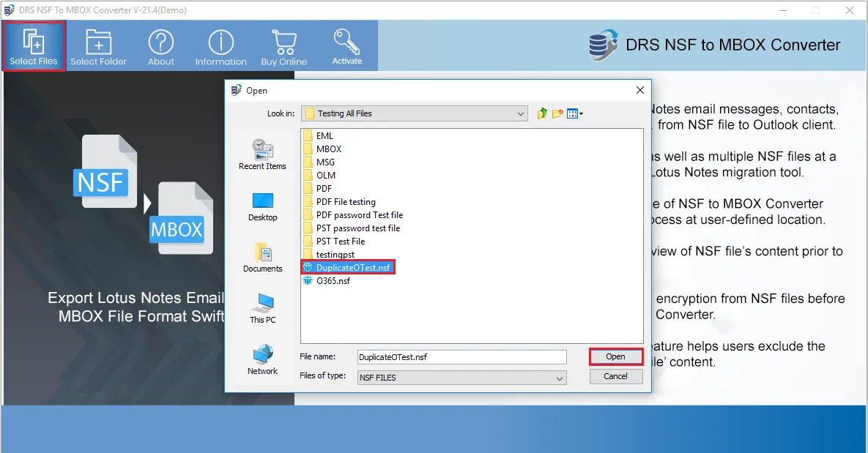Click the Select Folder toolbar icon
Screen dimensions: 868x453
click(x=99, y=46)
